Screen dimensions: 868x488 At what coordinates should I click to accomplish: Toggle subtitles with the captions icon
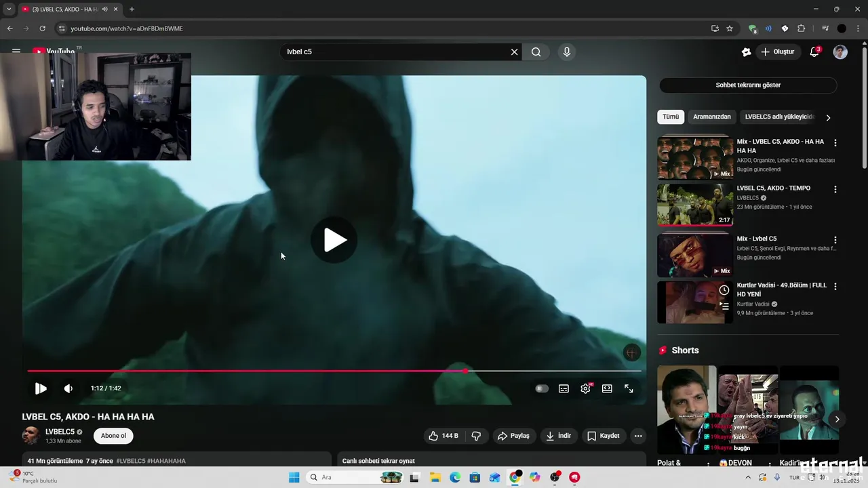[x=564, y=388]
